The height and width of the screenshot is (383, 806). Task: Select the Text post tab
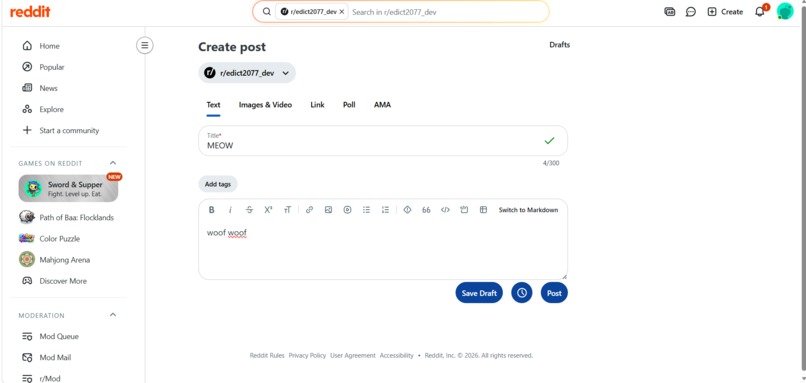(x=213, y=105)
